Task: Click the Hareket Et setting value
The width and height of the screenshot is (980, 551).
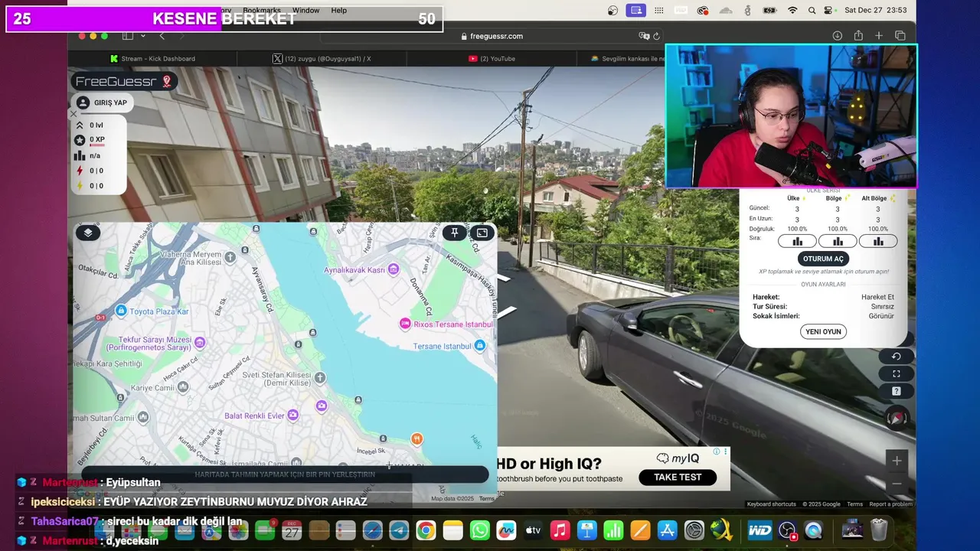Action: point(877,297)
